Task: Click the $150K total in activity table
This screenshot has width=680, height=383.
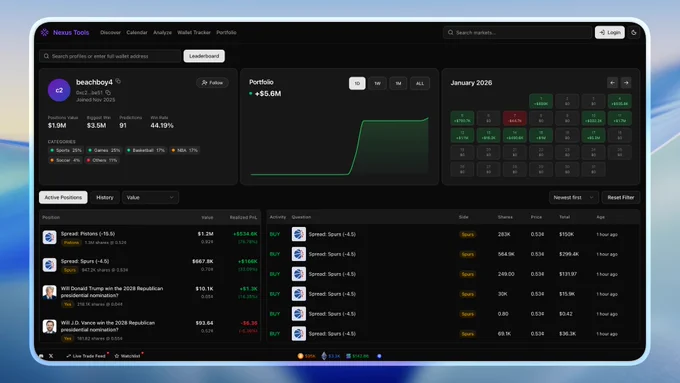Action: click(566, 234)
